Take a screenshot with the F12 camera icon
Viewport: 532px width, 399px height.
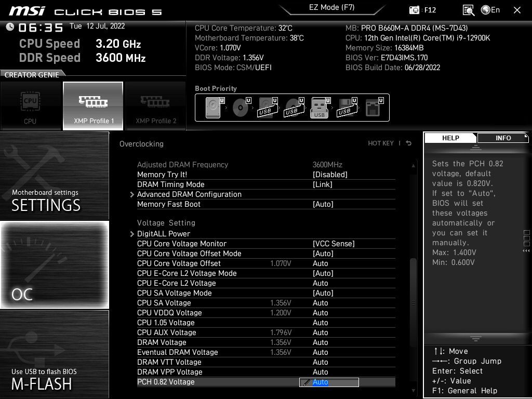pyautogui.click(x=414, y=10)
